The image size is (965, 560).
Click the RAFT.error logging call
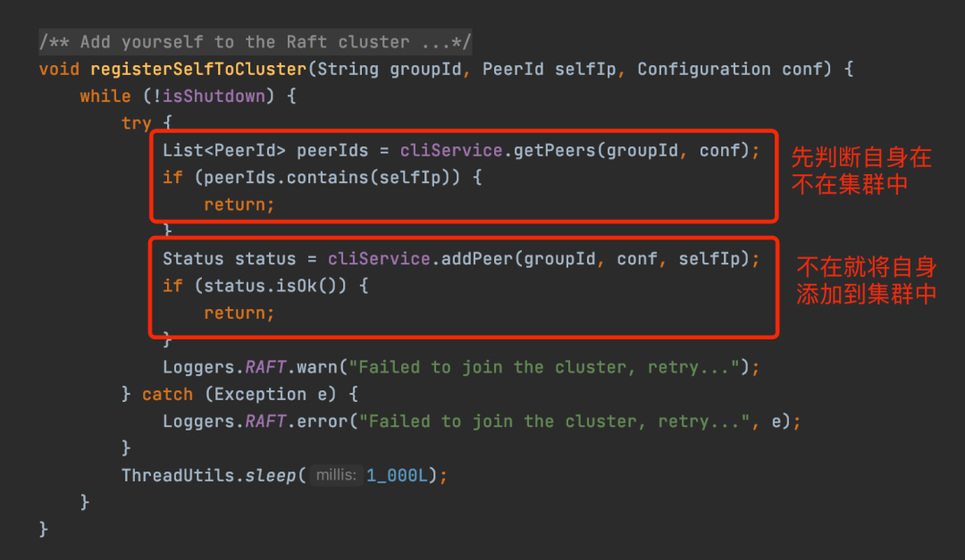[x=296, y=421]
